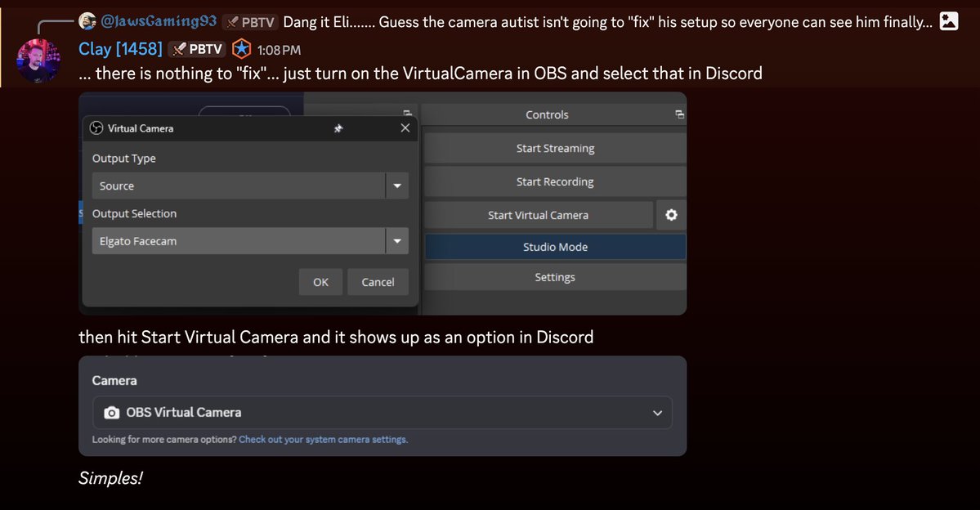Click Start Recording in Controls
The height and width of the screenshot is (510, 980).
click(555, 182)
